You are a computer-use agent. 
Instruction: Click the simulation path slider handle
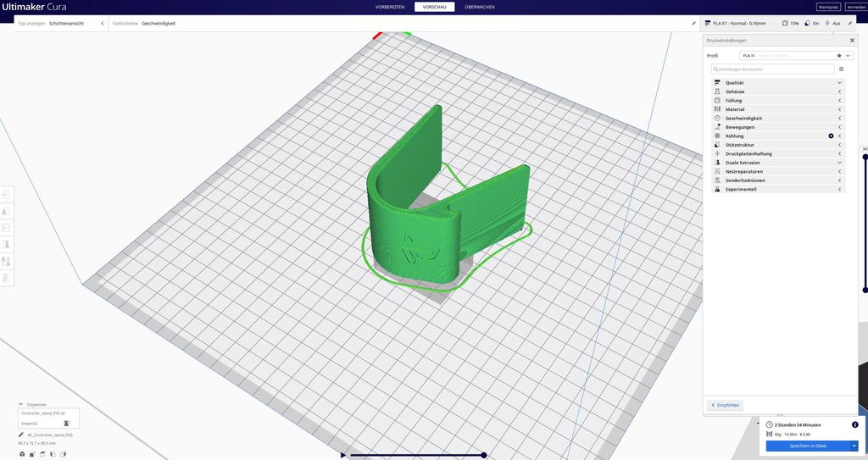pyautogui.click(x=484, y=455)
